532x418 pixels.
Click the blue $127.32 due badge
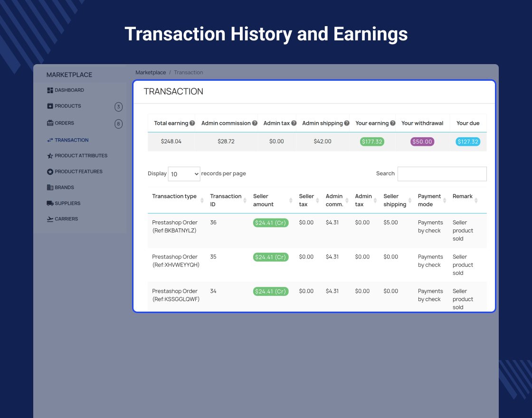click(468, 142)
